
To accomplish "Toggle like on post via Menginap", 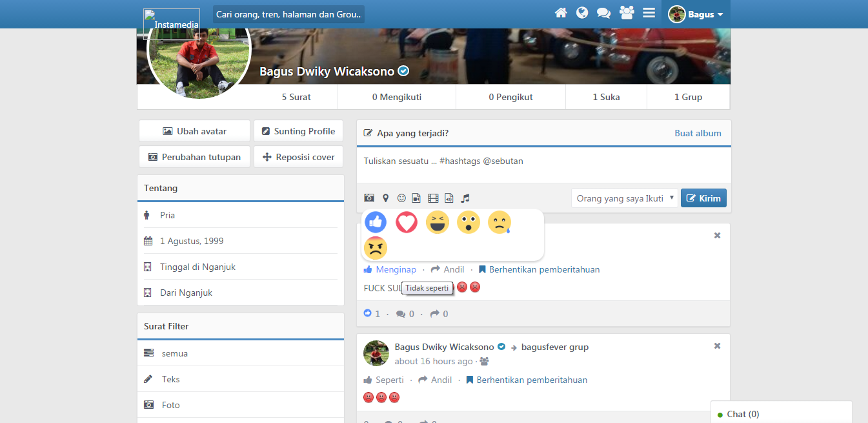I will 390,269.
